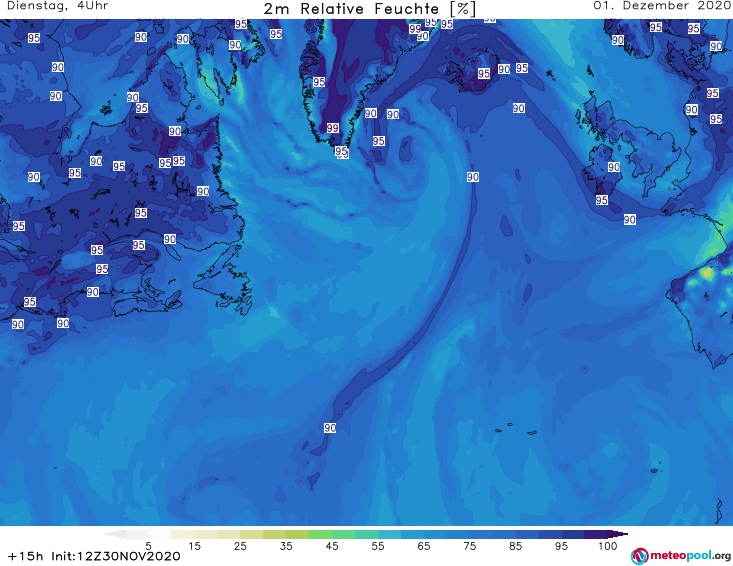The image size is (733, 566).
Task: Select the '2m Relative Feuchte [%]' title
Action: click(369, 9)
